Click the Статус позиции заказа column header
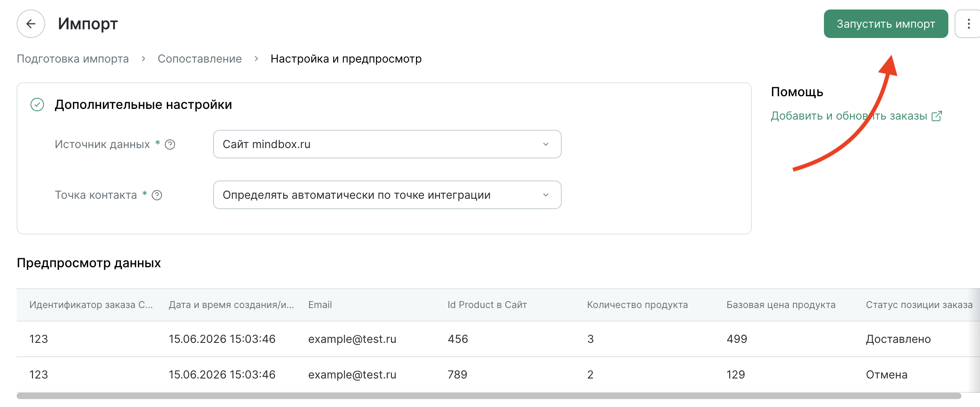Screen dimensions: 980x407 pyautogui.click(x=919, y=305)
